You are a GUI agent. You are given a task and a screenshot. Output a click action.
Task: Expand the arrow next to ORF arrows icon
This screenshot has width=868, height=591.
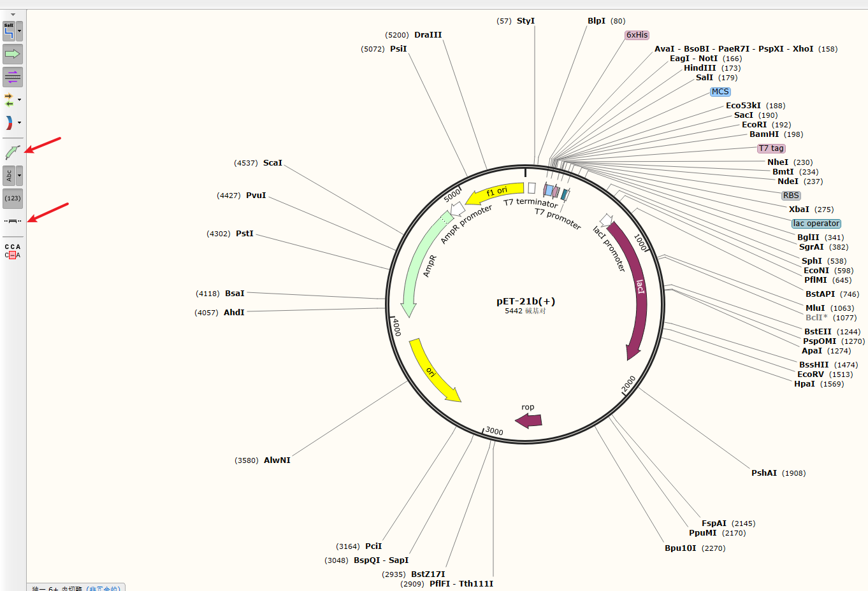tap(20, 99)
